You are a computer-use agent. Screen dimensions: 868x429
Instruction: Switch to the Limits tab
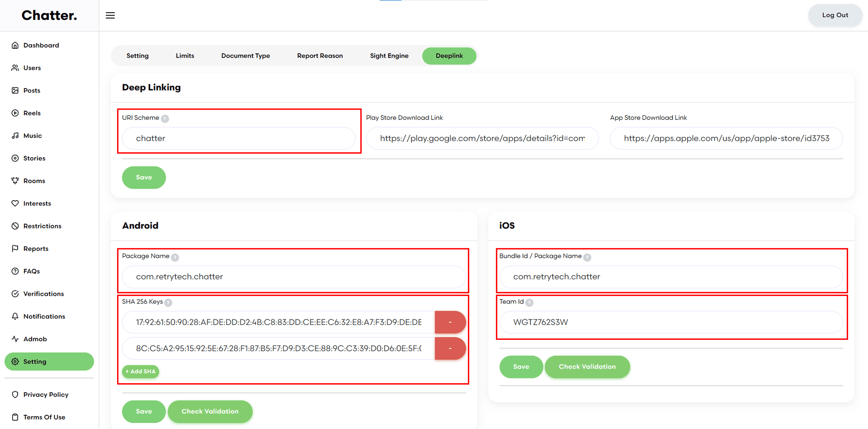(185, 56)
